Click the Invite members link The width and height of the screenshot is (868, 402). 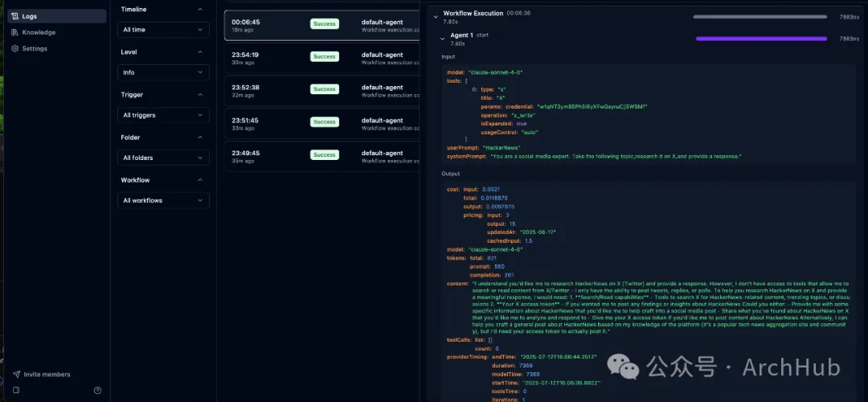point(47,375)
